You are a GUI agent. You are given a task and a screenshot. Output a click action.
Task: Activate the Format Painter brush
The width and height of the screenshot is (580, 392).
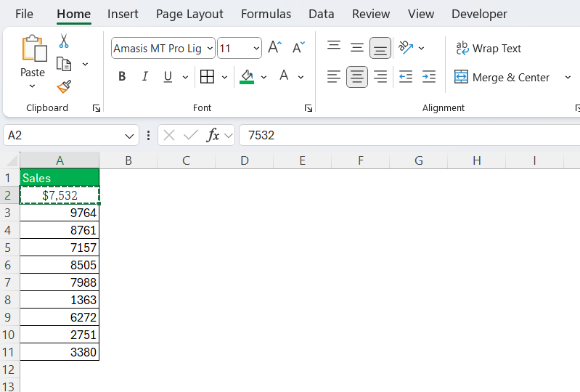click(64, 87)
